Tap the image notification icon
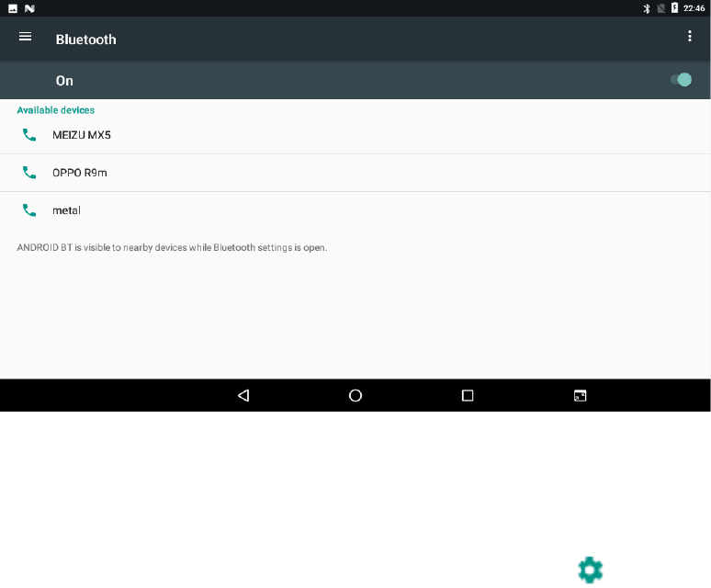 (x=13, y=8)
